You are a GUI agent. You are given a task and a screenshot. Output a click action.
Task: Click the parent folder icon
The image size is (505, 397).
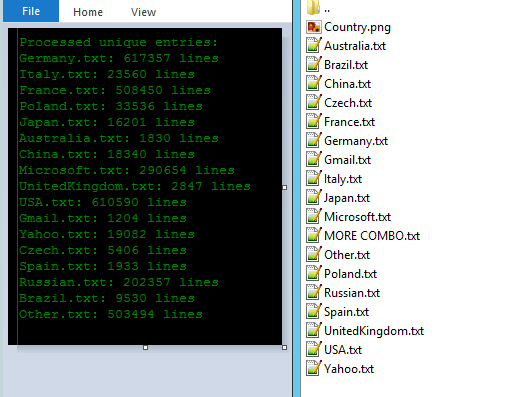point(313,8)
